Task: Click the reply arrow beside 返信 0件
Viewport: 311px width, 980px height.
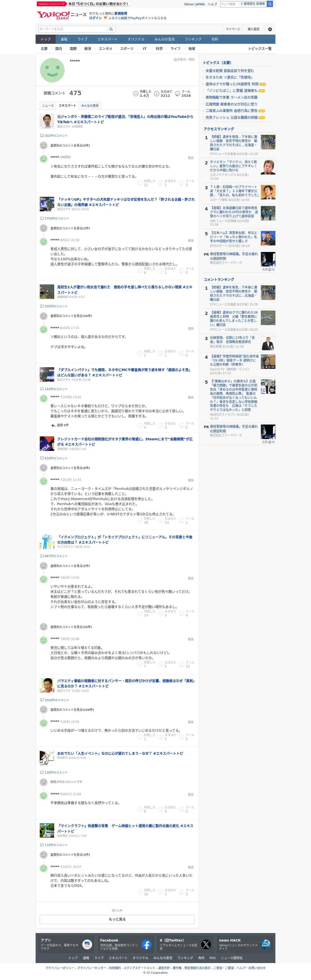Action: [53, 425]
